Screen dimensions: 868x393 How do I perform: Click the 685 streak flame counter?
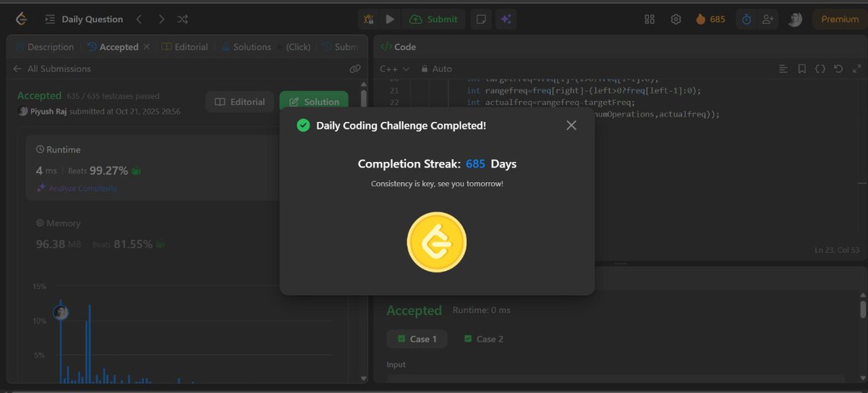pyautogui.click(x=710, y=20)
